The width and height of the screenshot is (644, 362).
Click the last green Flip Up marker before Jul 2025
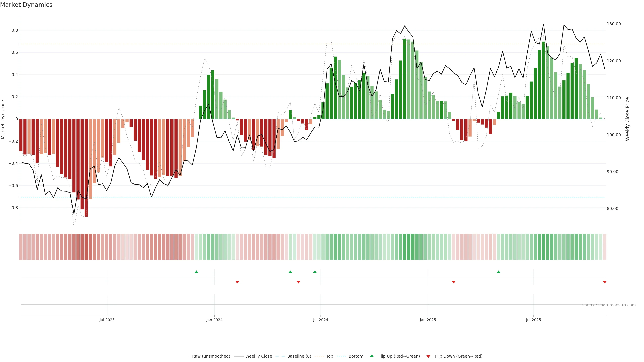(x=498, y=272)
